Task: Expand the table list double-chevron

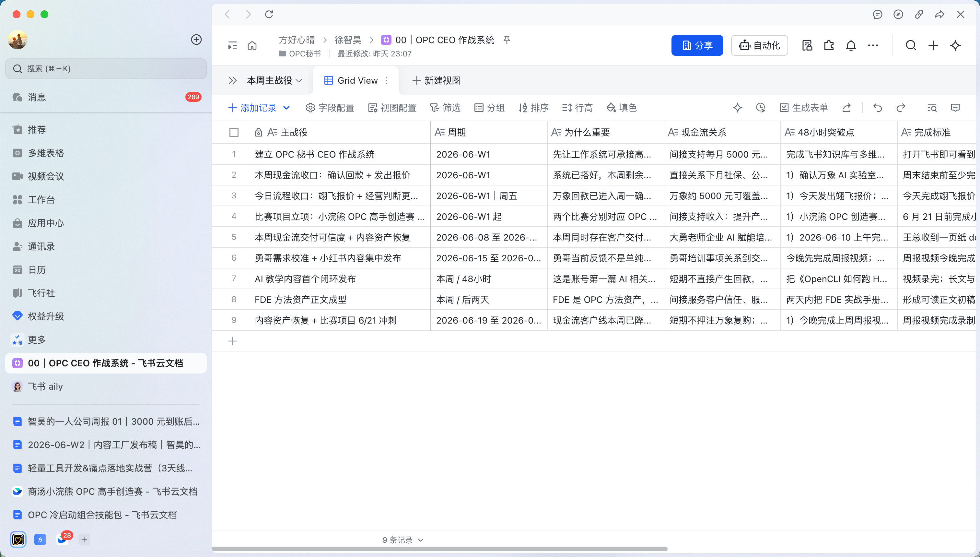Action: 232,80
